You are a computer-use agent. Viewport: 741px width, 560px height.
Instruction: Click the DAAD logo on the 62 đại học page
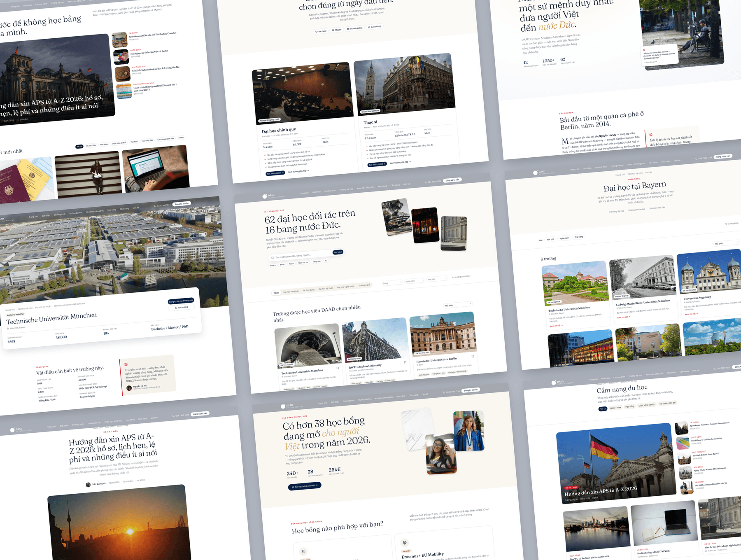[x=274, y=196]
